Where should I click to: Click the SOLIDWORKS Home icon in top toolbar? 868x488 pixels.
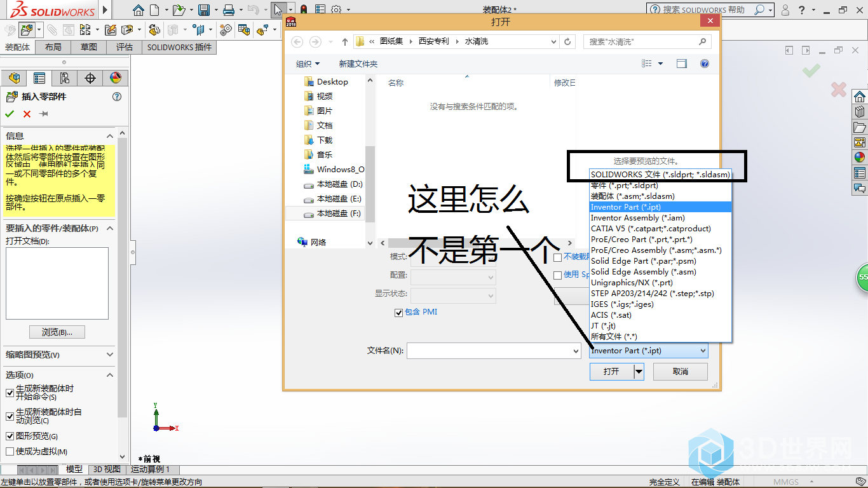coord(139,10)
